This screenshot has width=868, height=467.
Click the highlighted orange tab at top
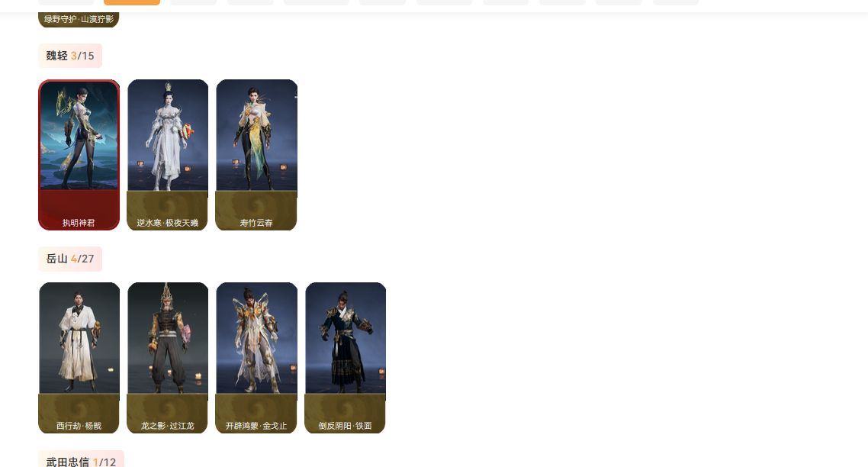[x=132, y=2]
